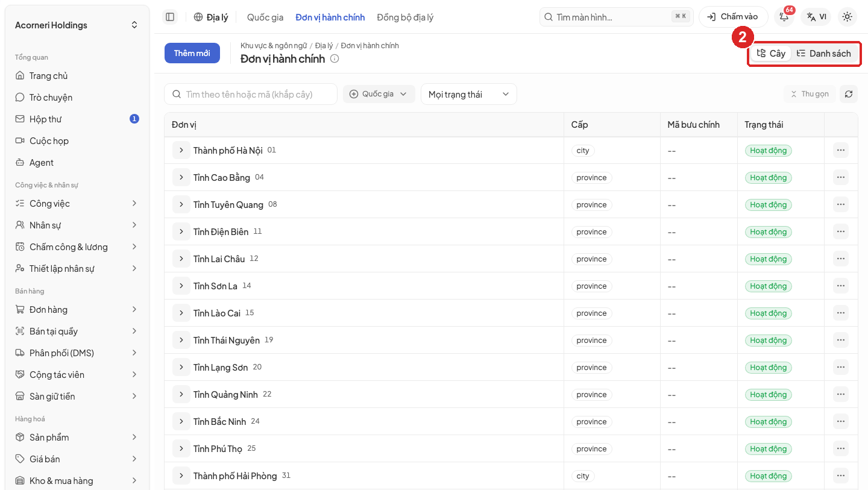Viewport: 868px width, 490px height.
Task: Open Cuộc họp meetings
Action: (77, 141)
